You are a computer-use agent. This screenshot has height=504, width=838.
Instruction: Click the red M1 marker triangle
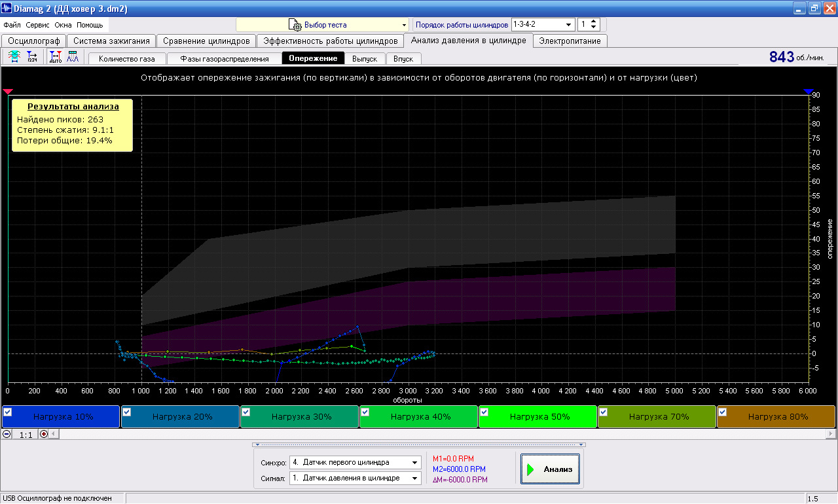(7, 92)
